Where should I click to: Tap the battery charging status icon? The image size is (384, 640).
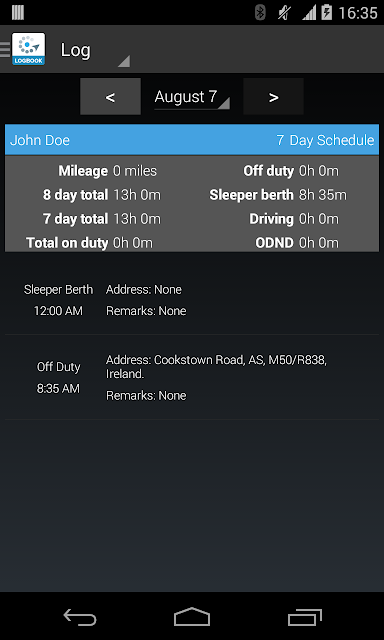coord(326,13)
